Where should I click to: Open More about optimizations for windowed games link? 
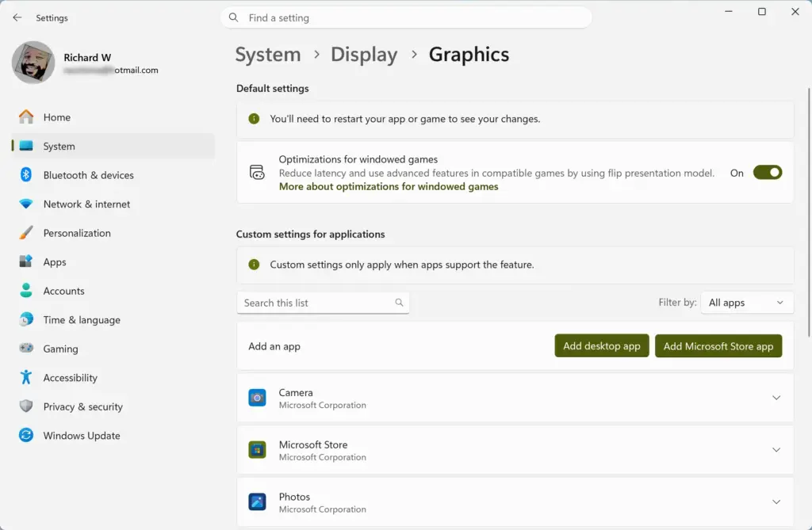(389, 186)
